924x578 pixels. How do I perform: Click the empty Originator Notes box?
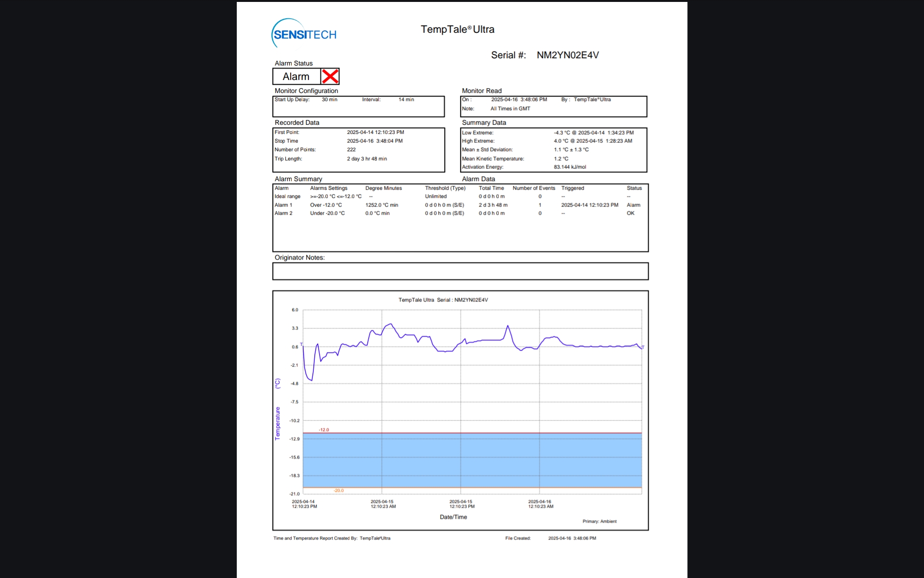pos(461,271)
